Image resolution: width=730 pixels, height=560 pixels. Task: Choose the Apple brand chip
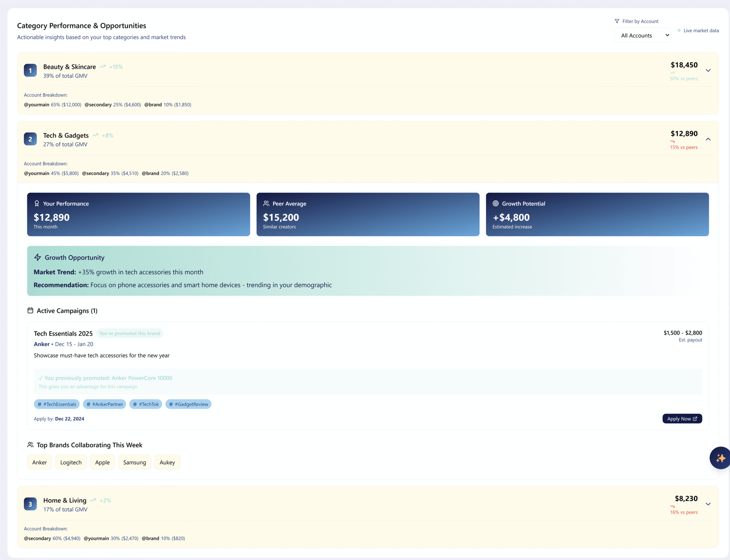[x=102, y=462]
